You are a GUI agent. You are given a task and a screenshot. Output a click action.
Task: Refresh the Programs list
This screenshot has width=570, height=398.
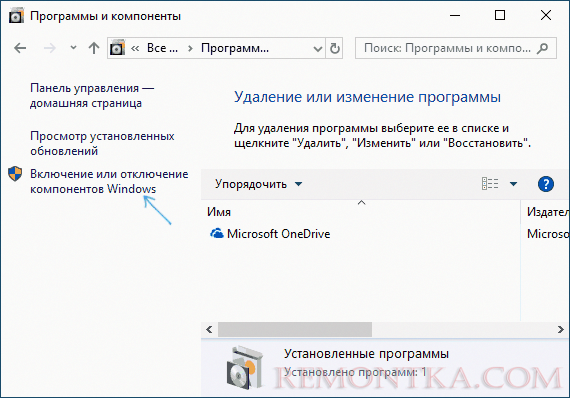click(334, 48)
